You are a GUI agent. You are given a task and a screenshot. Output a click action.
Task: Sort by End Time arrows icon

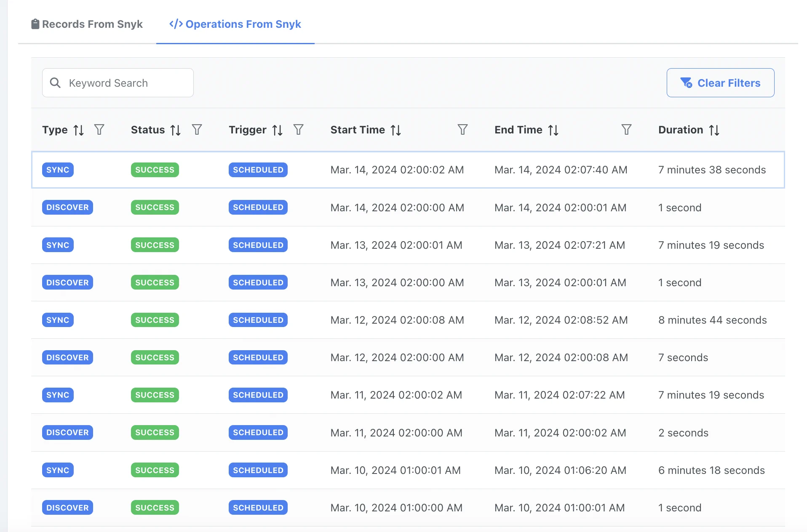coord(553,130)
